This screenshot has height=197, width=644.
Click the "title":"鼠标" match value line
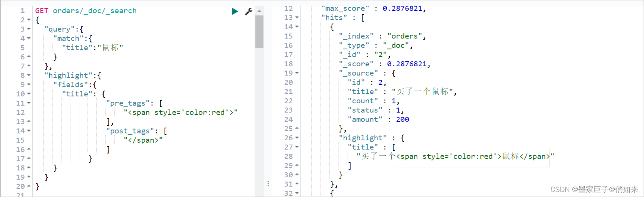[x=92, y=48]
